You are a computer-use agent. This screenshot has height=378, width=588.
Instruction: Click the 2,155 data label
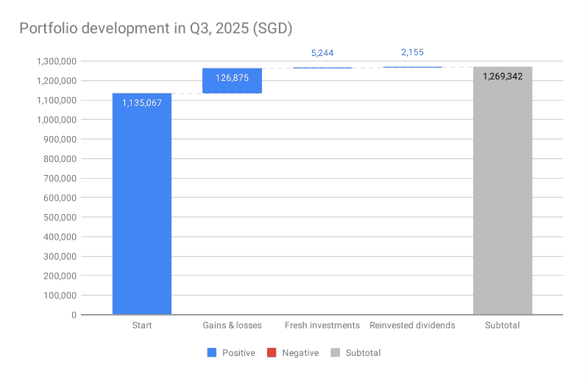pos(412,53)
